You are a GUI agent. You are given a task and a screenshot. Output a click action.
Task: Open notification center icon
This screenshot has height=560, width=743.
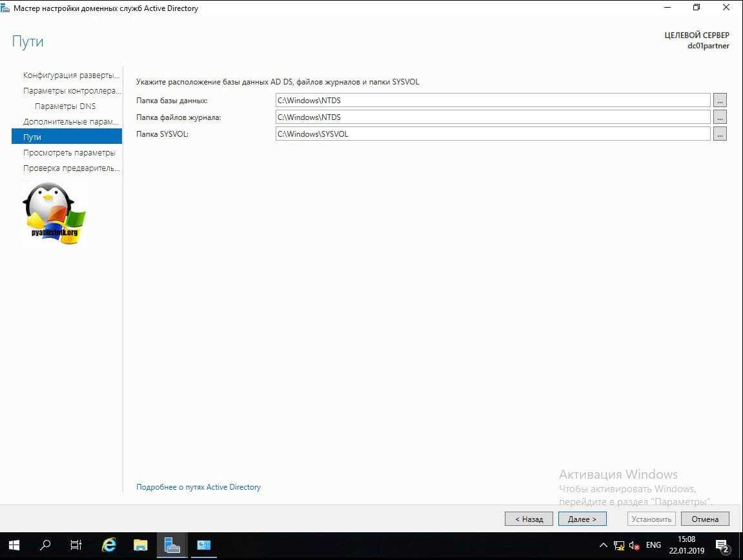coord(722,546)
